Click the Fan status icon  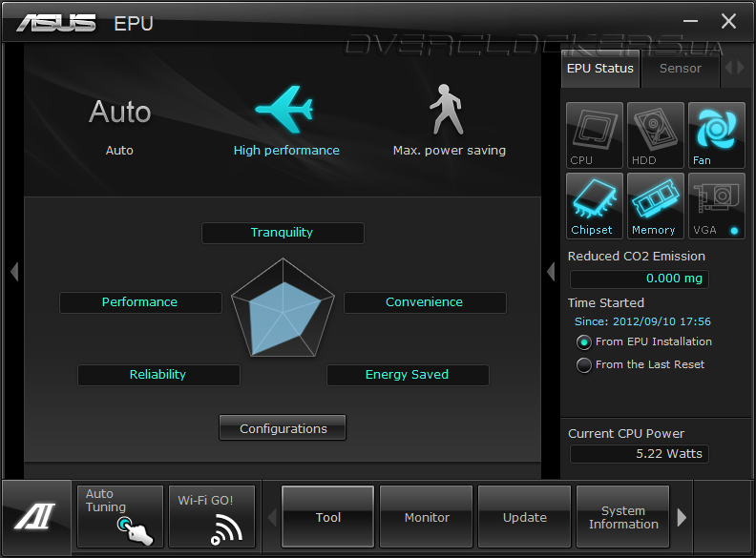(x=717, y=134)
